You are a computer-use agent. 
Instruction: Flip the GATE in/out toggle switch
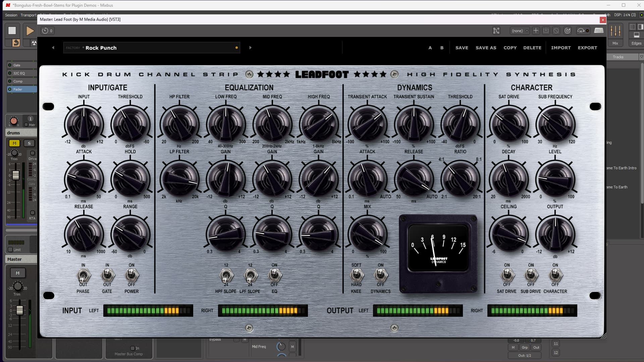107,275
